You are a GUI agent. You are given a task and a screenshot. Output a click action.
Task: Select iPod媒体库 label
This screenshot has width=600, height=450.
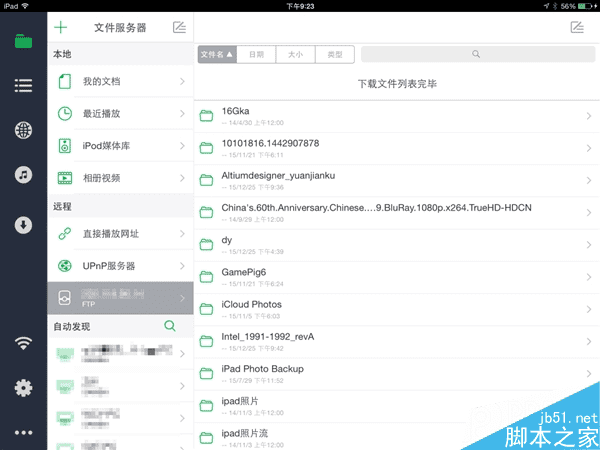(x=106, y=146)
